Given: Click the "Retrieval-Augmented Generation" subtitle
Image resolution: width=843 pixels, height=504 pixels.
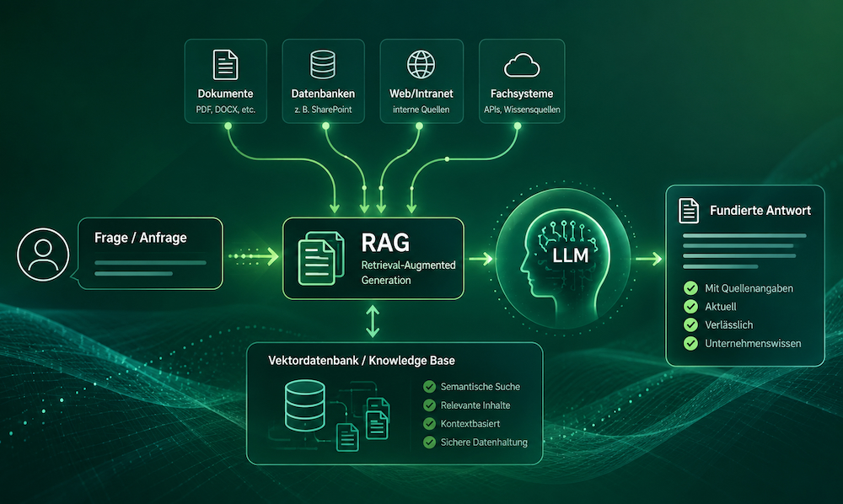Looking at the screenshot, I should point(409,272).
